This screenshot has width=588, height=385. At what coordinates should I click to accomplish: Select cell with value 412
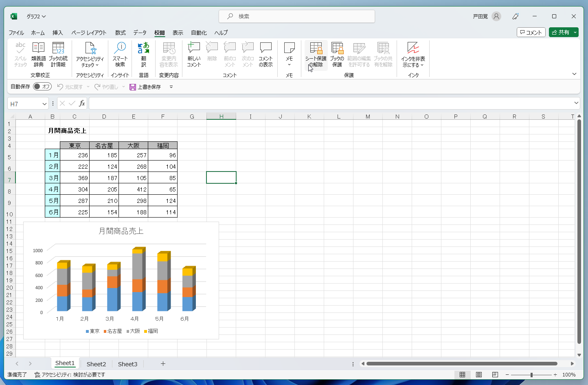click(x=134, y=189)
